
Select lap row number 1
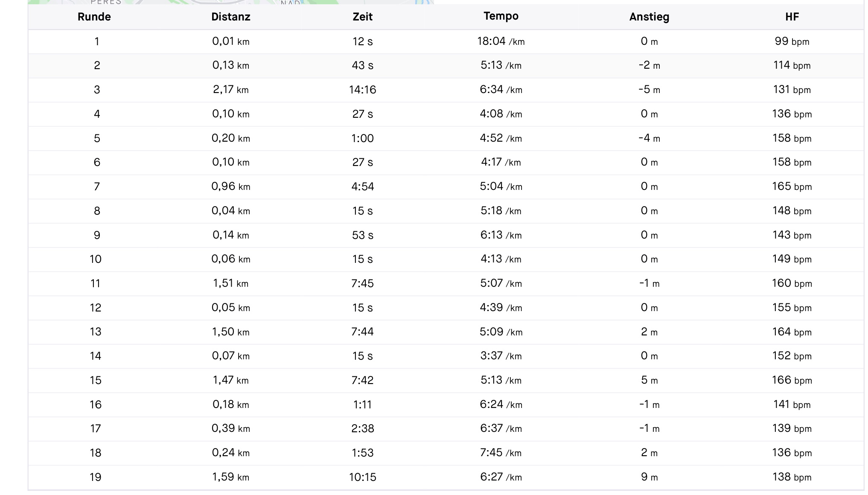(x=97, y=41)
